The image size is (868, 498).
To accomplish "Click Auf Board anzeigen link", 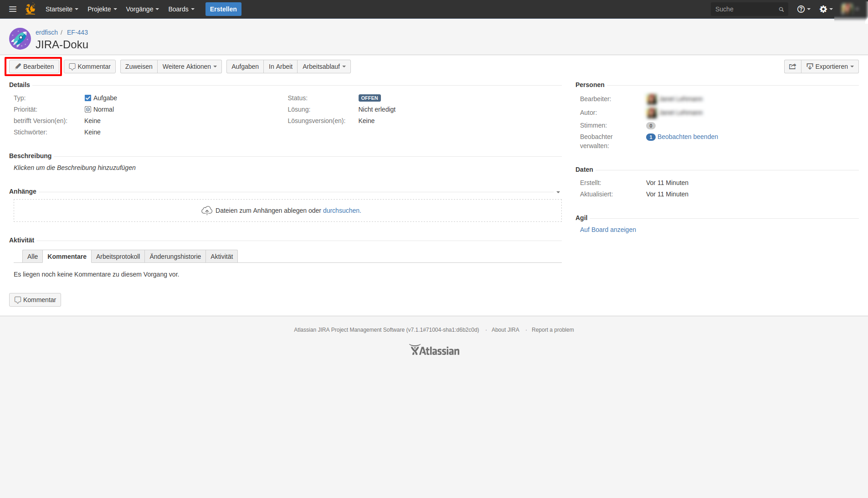I will click(x=608, y=230).
